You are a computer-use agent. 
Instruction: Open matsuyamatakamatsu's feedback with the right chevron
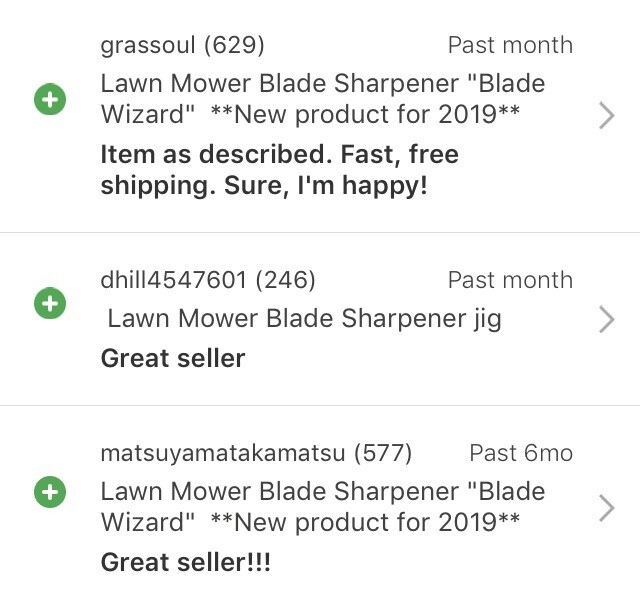tap(605, 508)
